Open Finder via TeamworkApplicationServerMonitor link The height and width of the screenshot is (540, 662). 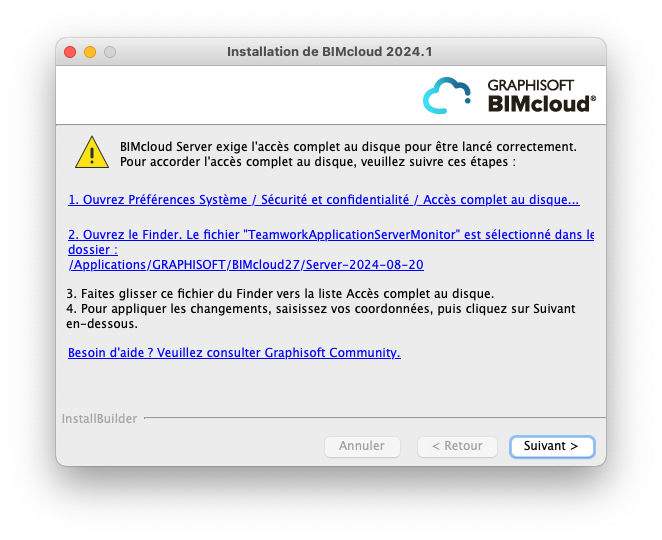point(331,234)
